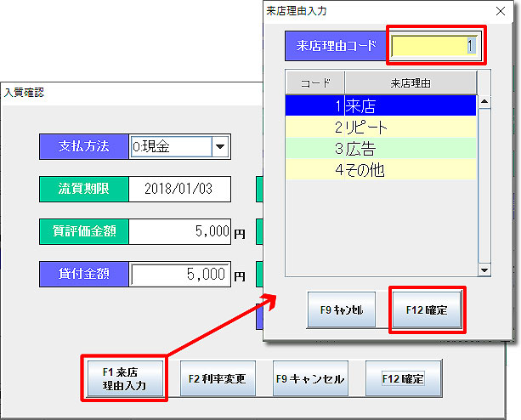Click F12 確定 in the 入質確認 window
The image size is (521, 420).
click(x=403, y=379)
